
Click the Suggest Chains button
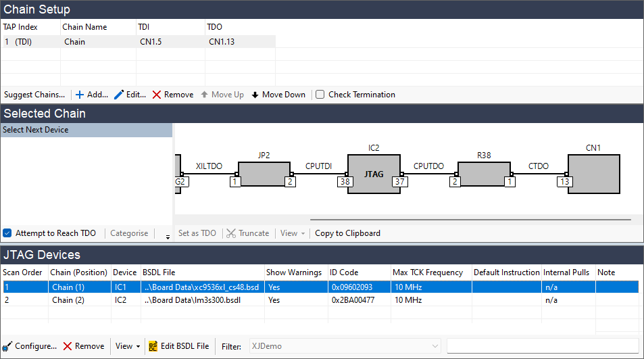(34, 95)
